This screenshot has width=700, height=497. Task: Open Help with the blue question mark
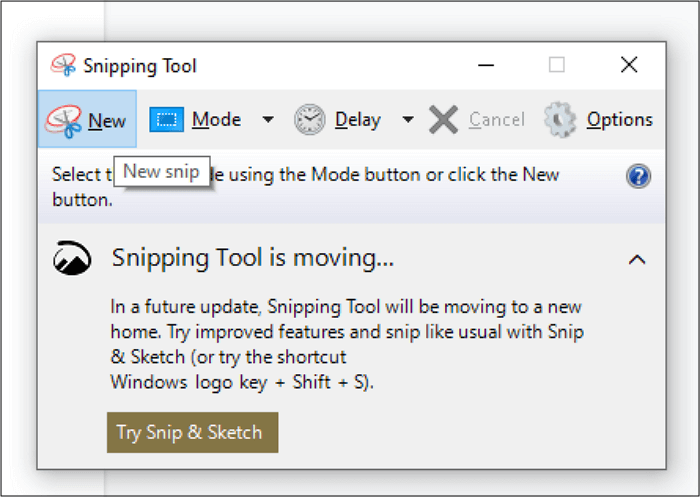click(x=638, y=177)
